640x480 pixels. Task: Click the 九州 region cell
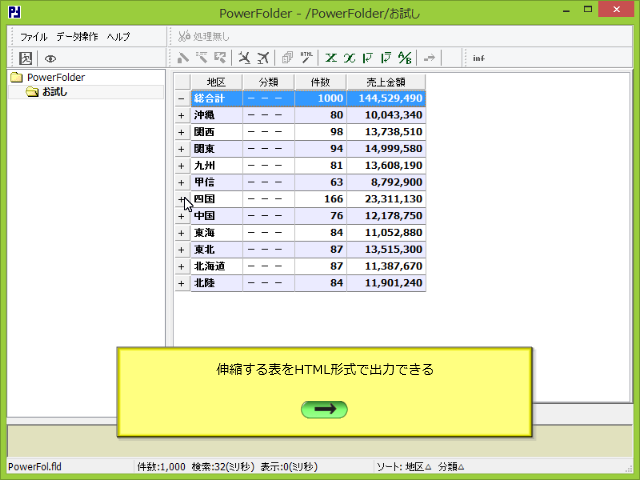(216, 165)
